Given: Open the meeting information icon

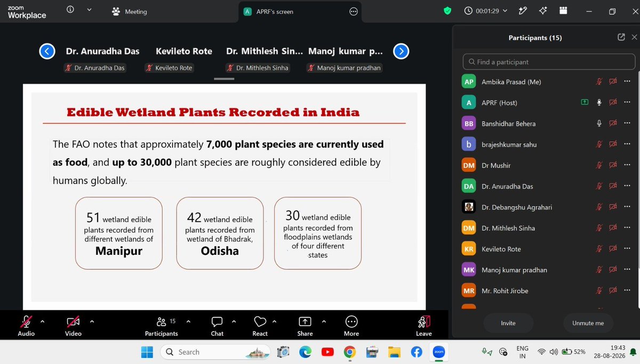Looking at the screenshot, I should tap(70, 10).
